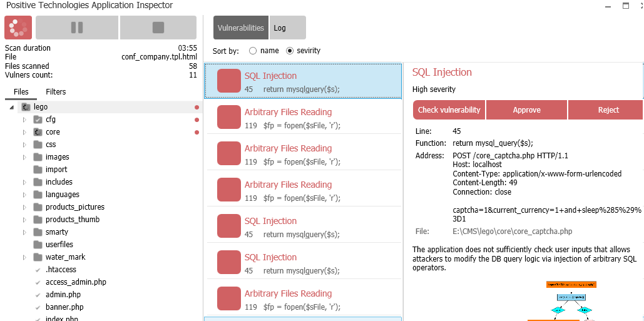The image size is (644, 321).
Task: Expand the core folder
Action: point(24,132)
